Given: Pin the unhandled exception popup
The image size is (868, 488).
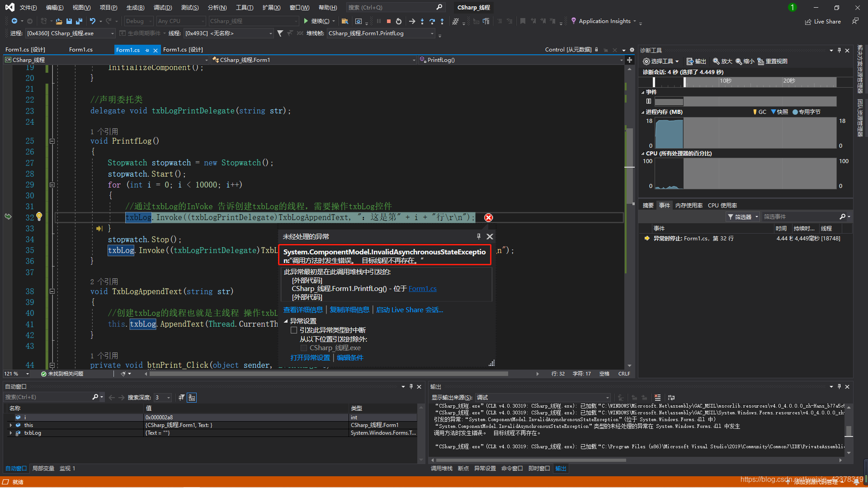Looking at the screenshot, I should click(x=478, y=236).
